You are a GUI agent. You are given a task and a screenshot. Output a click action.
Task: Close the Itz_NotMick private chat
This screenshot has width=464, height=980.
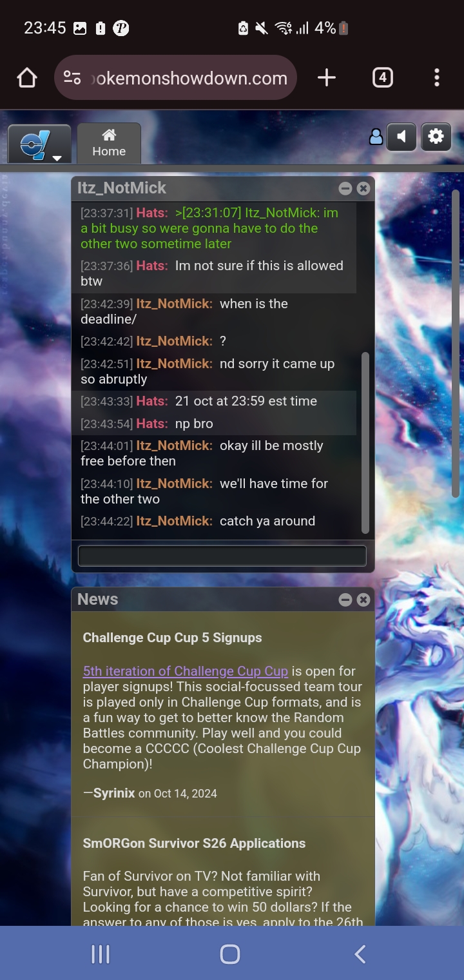363,188
